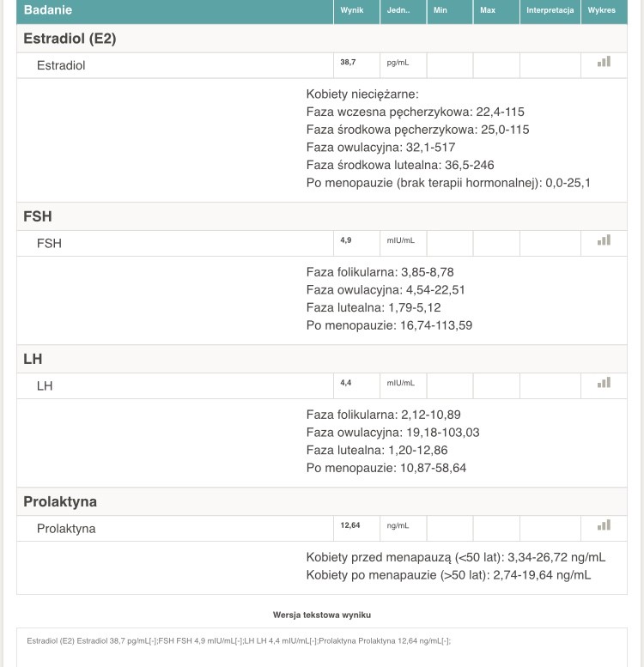The width and height of the screenshot is (644, 667).
Task: Click the Max column header
Action: click(x=488, y=10)
